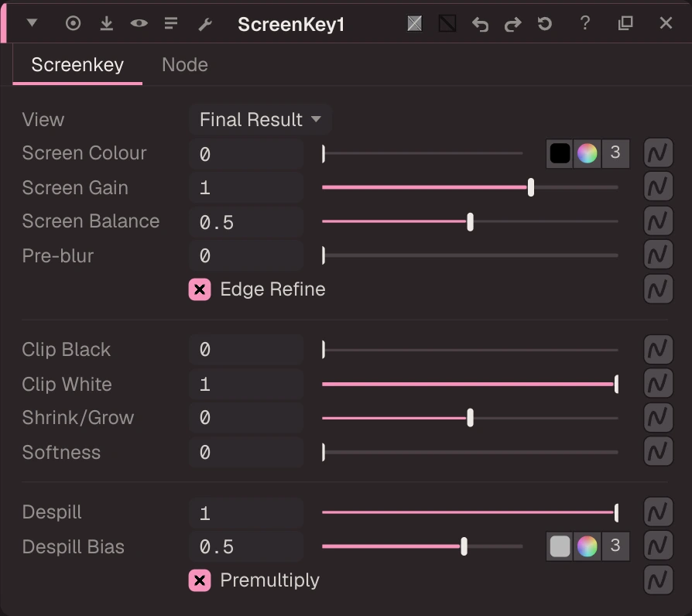Click the Screen Colour value field
Viewport: 692px width, 616px height.
pyautogui.click(x=246, y=154)
